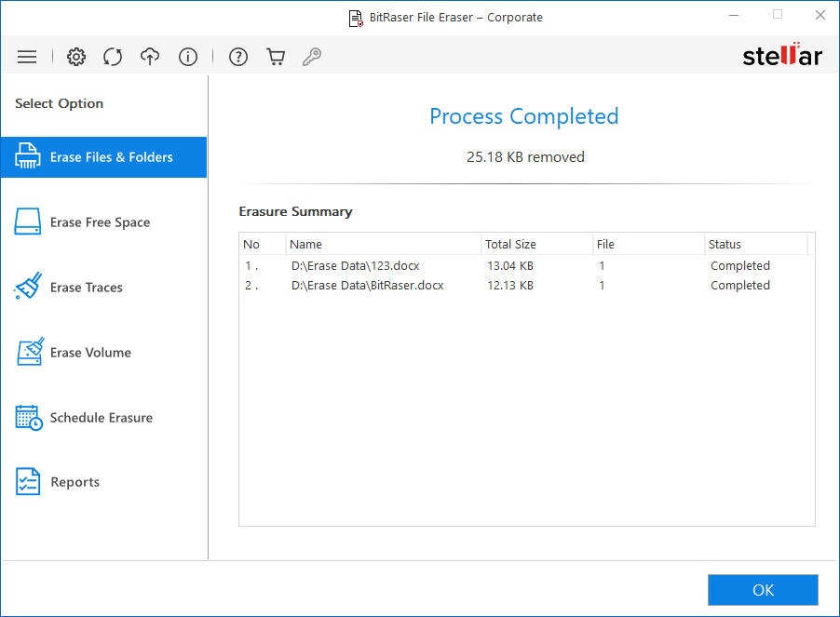Image resolution: width=840 pixels, height=617 pixels.
Task: Click the drive icon beside Erase Free Space
Action: (x=27, y=221)
